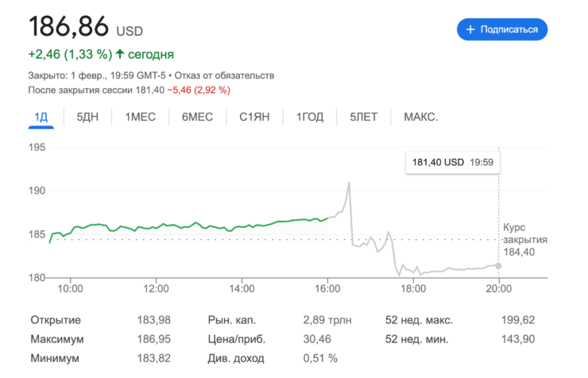Click the Курс закрытия 184,40 label
Image resolution: width=588 pixels, height=378 pixels.
coord(525,239)
